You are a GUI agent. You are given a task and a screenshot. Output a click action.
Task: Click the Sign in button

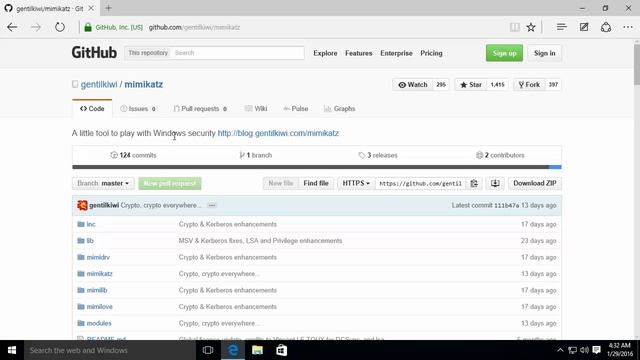coord(544,53)
